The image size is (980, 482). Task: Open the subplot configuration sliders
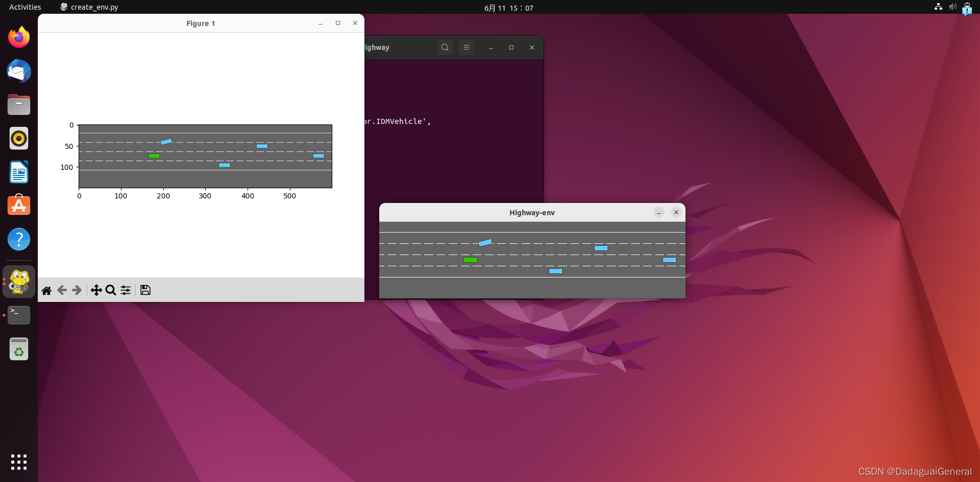[x=125, y=290]
